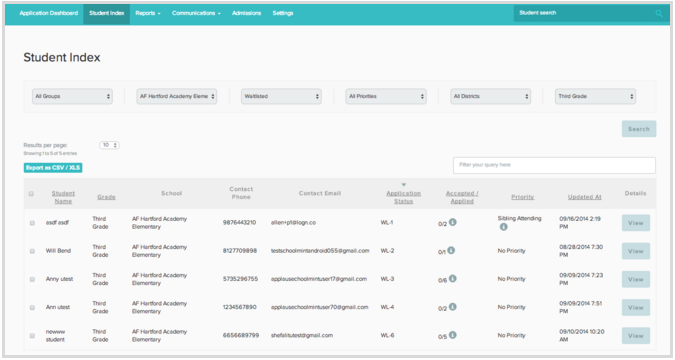Select the Ann utest row checkbox
675x360 pixels.
[x=32, y=307]
